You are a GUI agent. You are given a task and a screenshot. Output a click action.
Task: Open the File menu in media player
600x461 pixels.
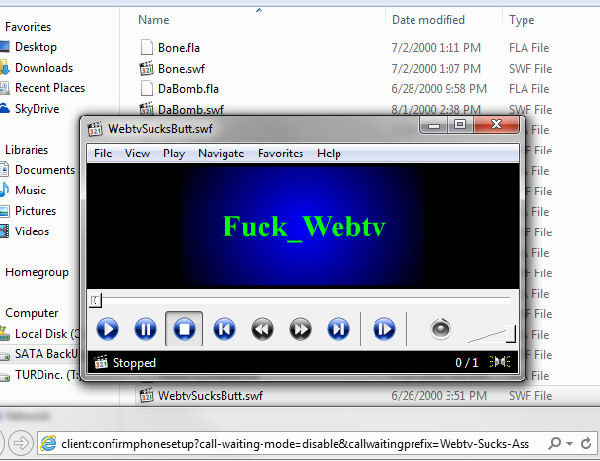pyautogui.click(x=103, y=153)
